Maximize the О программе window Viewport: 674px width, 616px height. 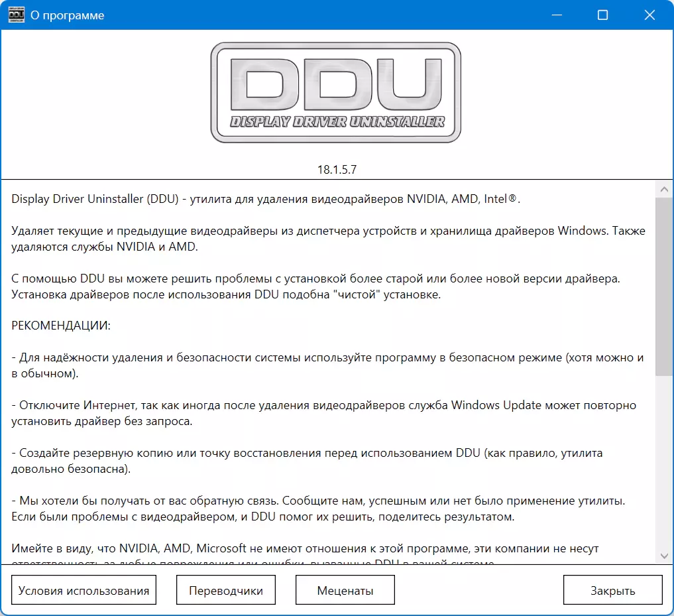[602, 15]
